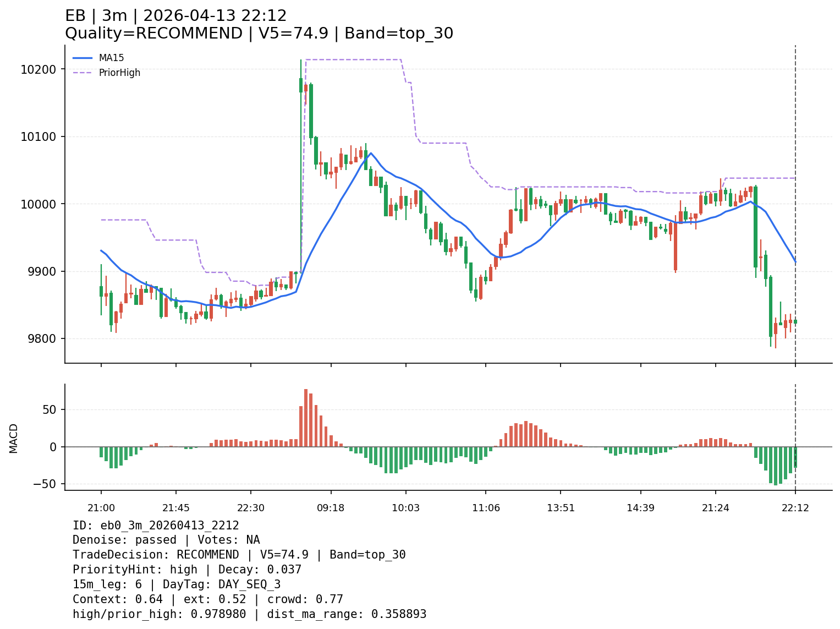Select the 09:18 time axis label
The image size is (840, 629).
click(331, 508)
